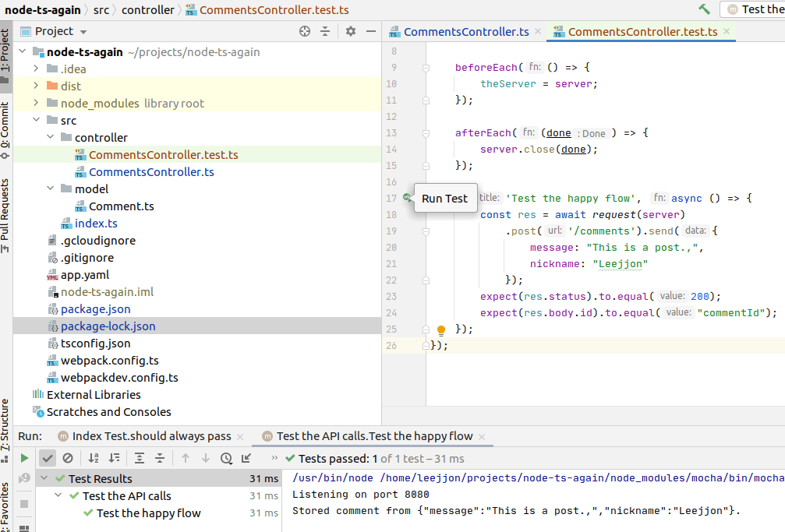Collapse the node-ts-again root folder

(22, 51)
